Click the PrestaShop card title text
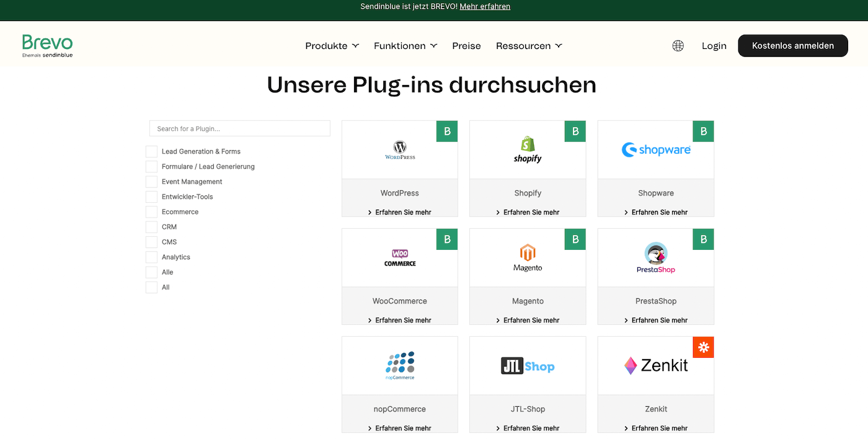The image size is (868, 439). tap(656, 301)
